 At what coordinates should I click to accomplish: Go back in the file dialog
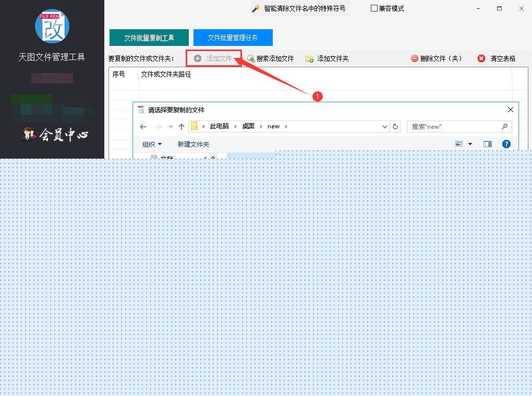(x=143, y=127)
